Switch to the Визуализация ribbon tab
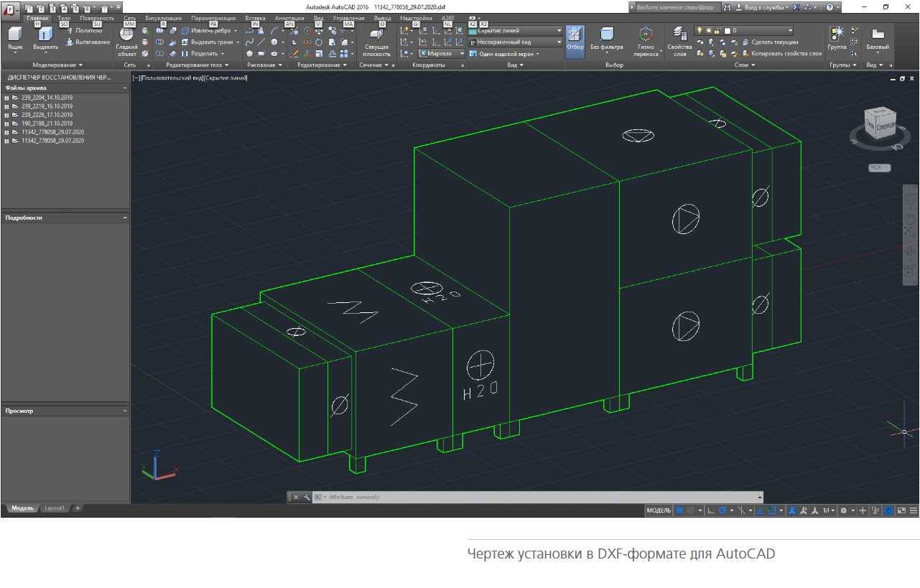This screenshot has height=588, width=920. (163, 17)
